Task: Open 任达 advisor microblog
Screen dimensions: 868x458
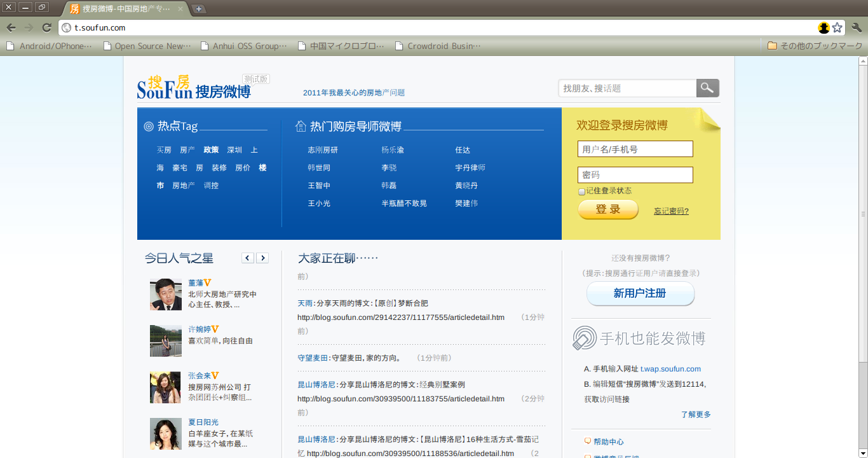Action: pyautogui.click(x=463, y=150)
